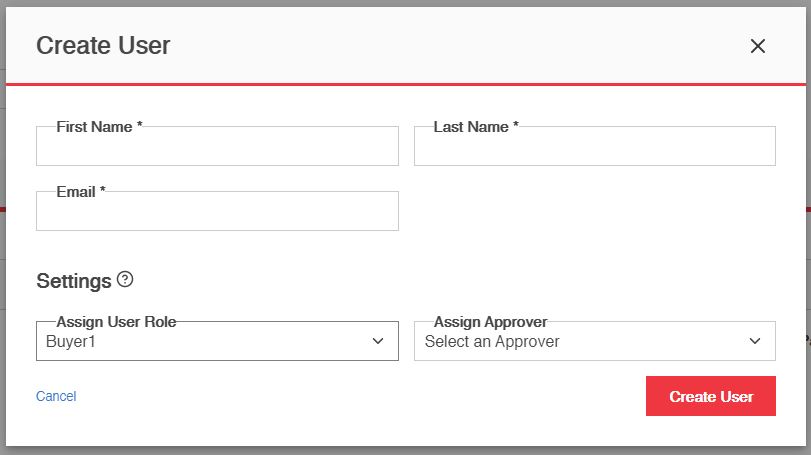Open the Select an Approver combo box

[580, 342]
